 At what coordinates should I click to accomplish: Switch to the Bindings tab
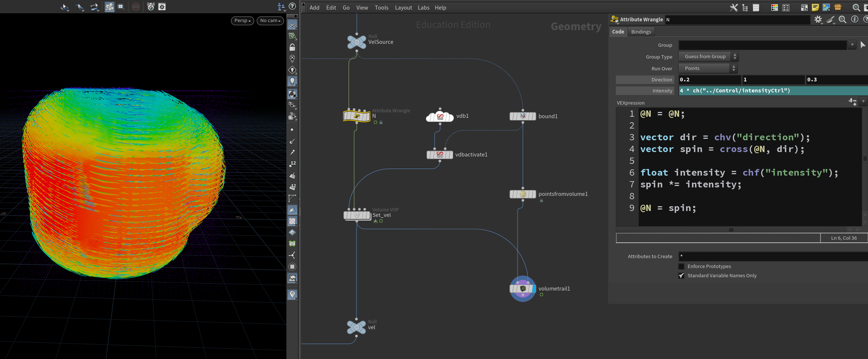(641, 32)
